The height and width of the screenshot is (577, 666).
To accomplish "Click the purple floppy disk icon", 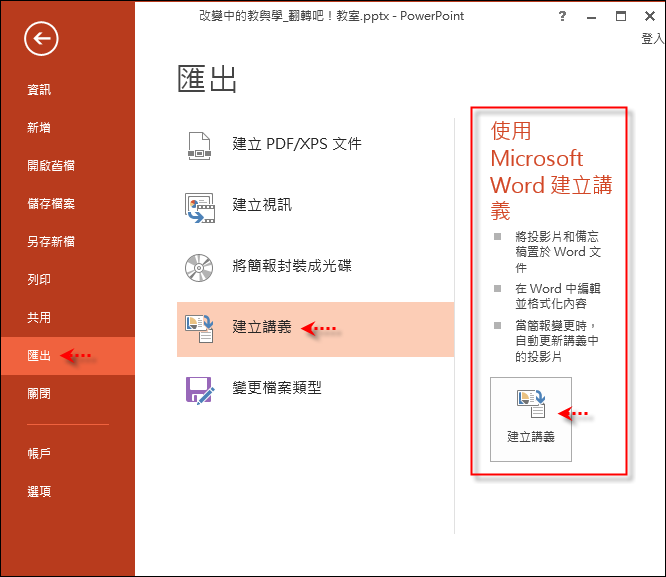I will pos(200,390).
